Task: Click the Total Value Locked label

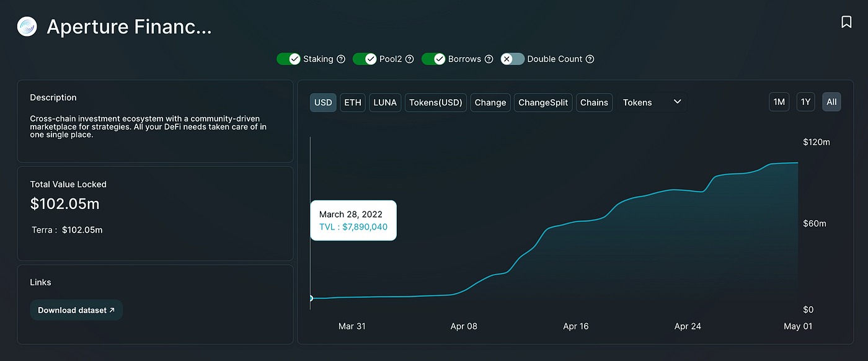Action: coord(68,184)
